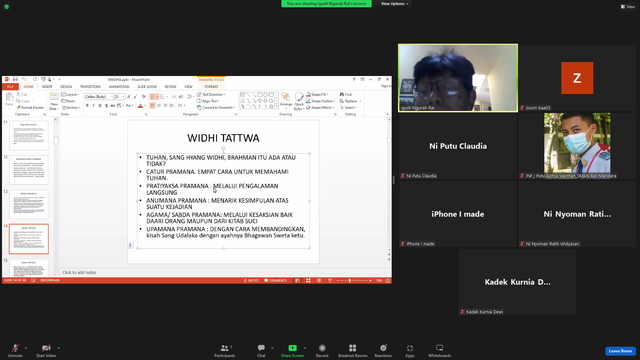Click the Leave Room button
This screenshot has height=360, width=640.
coord(620,351)
